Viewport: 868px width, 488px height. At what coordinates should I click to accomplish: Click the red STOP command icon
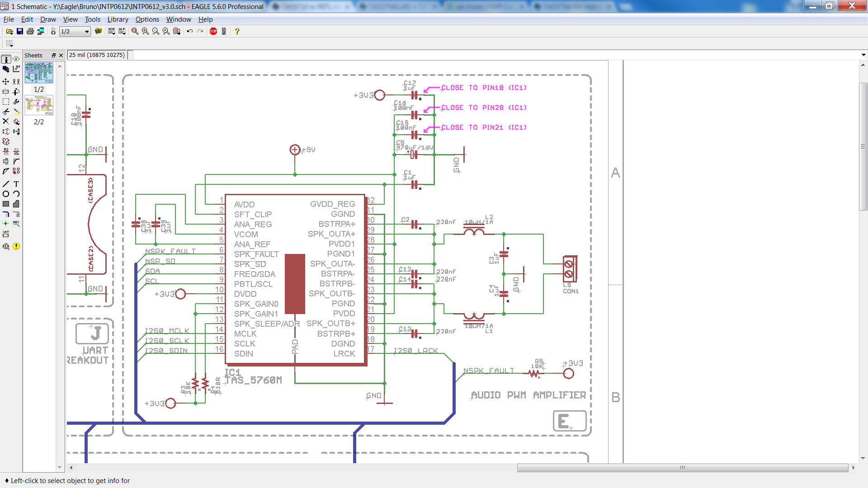tap(213, 31)
